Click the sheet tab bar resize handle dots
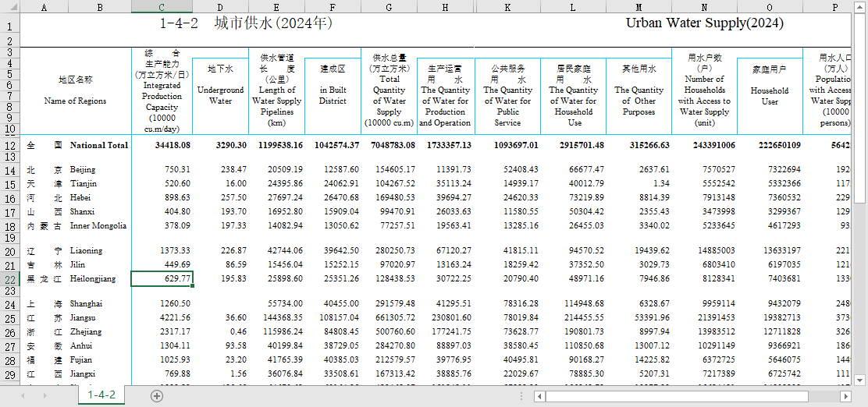Screen dimensions: 868x407 [x=521, y=396]
